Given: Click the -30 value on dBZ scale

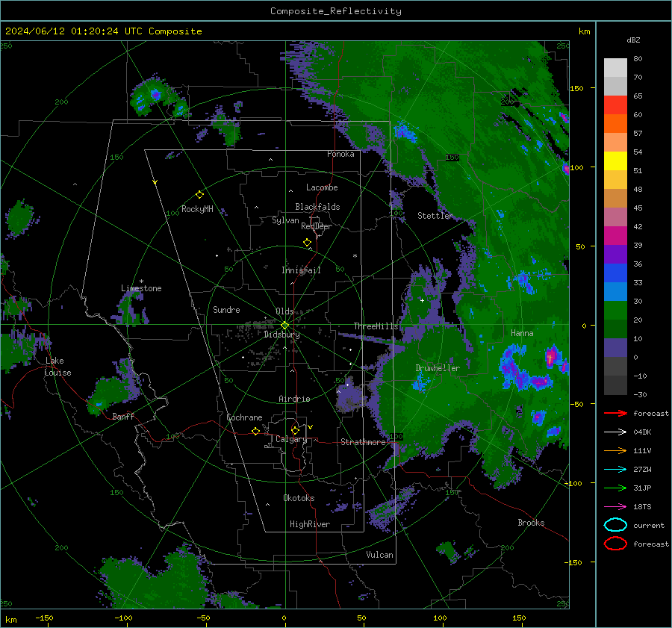Looking at the screenshot, I should 640,394.
